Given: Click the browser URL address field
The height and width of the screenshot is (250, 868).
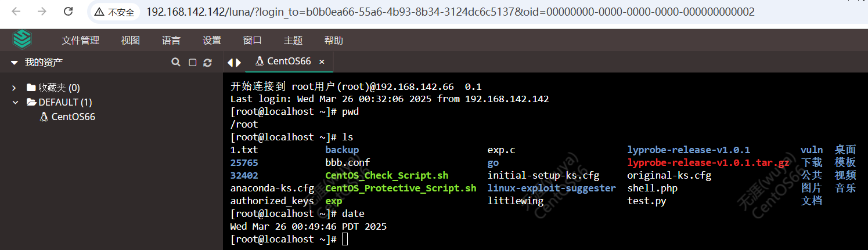Looking at the screenshot, I should point(450,12).
